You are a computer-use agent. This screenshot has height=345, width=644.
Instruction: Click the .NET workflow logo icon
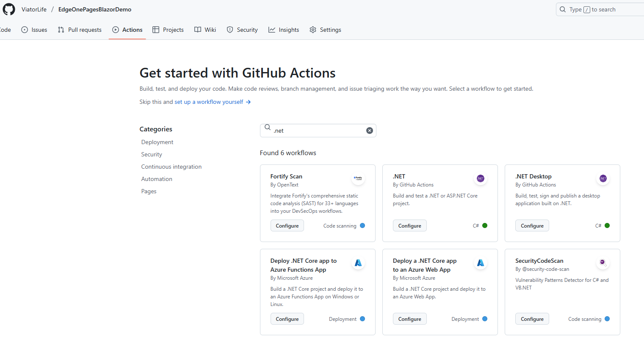click(481, 178)
